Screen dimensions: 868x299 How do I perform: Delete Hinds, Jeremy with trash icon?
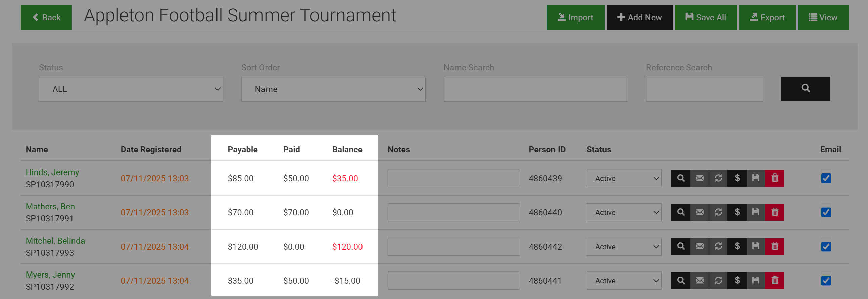(775, 178)
